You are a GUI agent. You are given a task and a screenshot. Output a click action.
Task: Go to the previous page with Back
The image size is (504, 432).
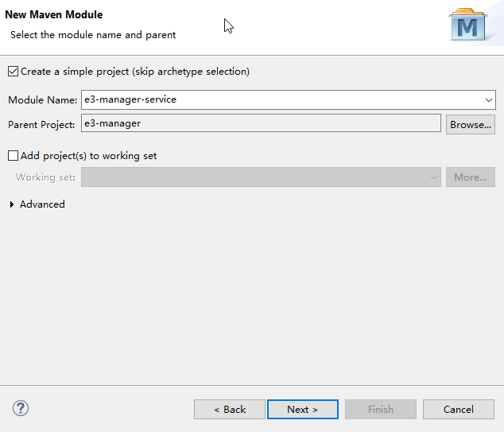pyautogui.click(x=229, y=409)
